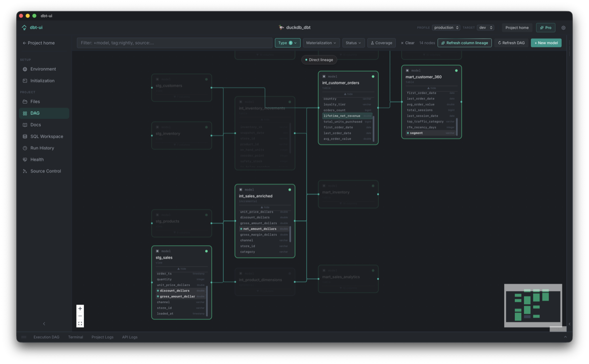Zoom out with the minus control
The height and width of the screenshot is (364, 589).
(x=80, y=316)
